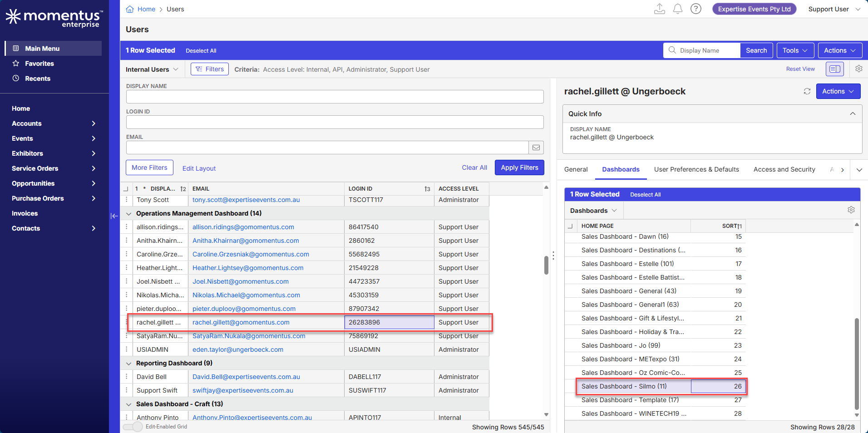The height and width of the screenshot is (433, 868).
Task: Click the Search button
Action: [756, 50]
